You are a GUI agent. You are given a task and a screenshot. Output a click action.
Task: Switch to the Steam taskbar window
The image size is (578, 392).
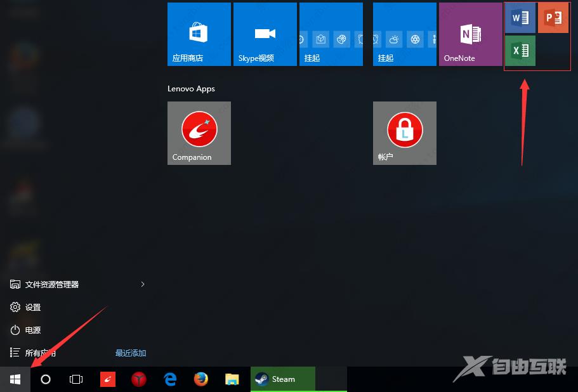pos(283,379)
